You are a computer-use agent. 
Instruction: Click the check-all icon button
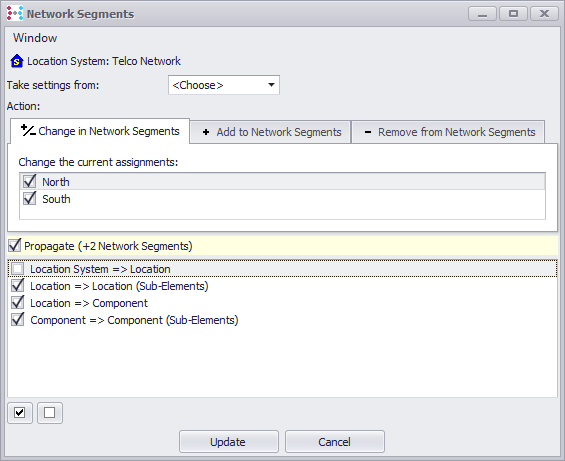(20, 413)
